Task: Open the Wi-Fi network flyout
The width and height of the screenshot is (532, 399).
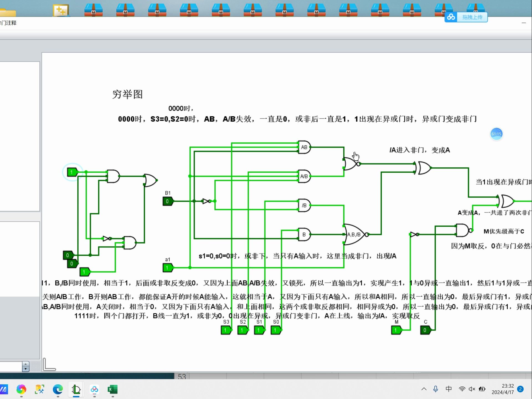Action: 462,389
